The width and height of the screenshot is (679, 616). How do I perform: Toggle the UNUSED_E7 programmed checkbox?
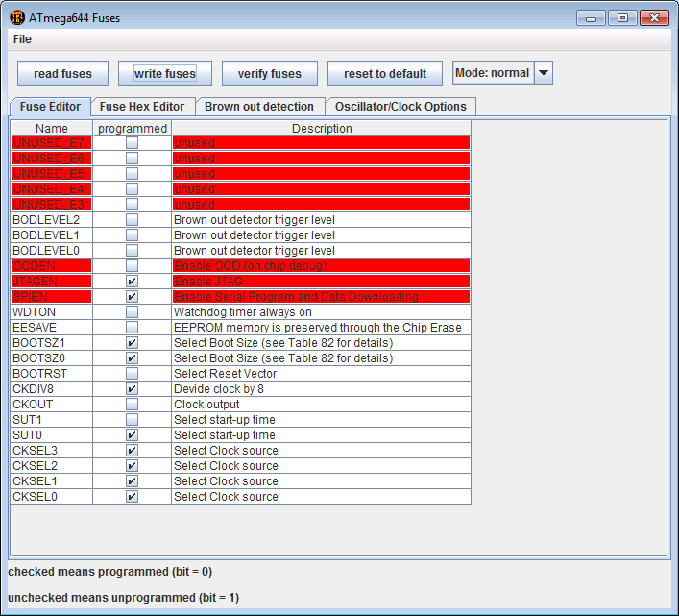[x=133, y=143]
